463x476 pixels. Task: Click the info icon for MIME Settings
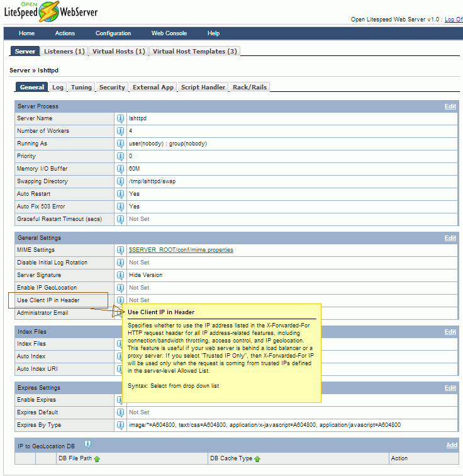coord(120,250)
